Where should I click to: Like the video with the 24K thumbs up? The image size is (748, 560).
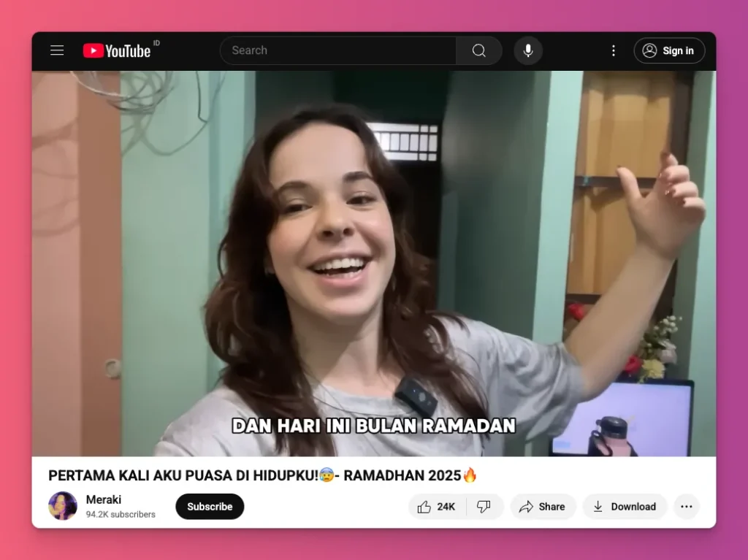(435, 506)
